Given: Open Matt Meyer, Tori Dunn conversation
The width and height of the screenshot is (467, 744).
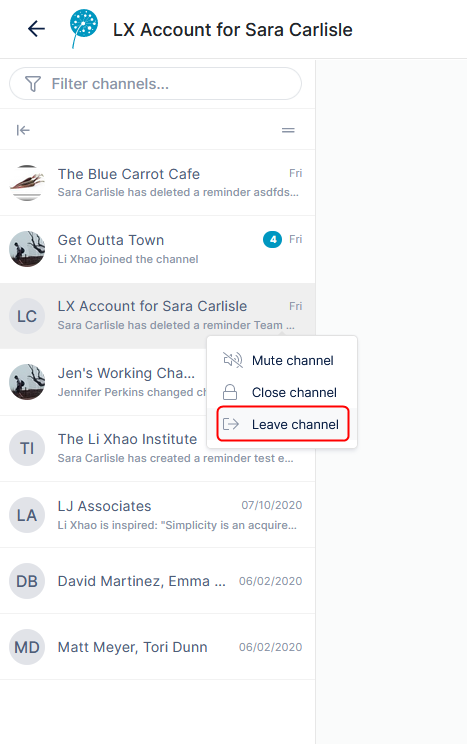Looking at the screenshot, I should (x=157, y=647).
